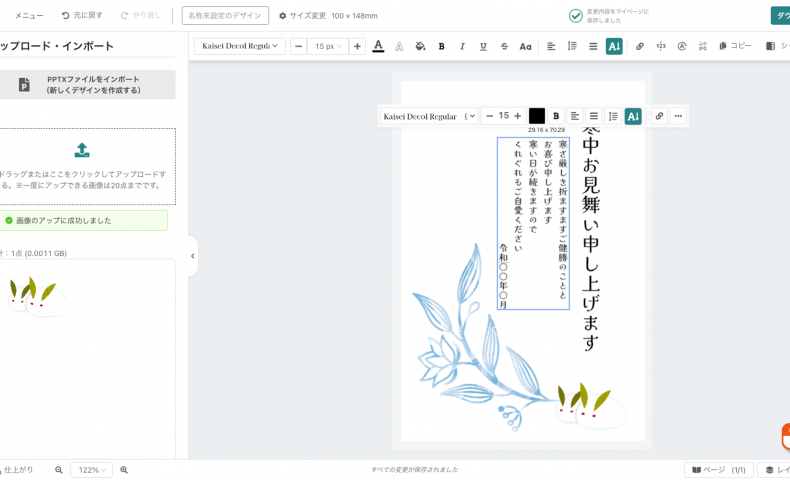The width and height of the screenshot is (790, 480).
Task: Open the three-dots more options in the floating toolbar
Action: [x=678, y=116]
